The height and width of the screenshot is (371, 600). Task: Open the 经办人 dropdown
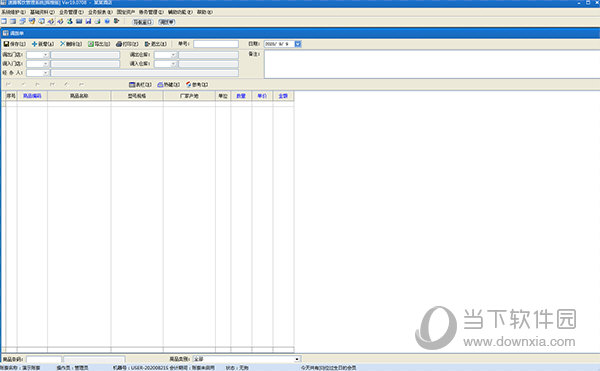[46, 73]
